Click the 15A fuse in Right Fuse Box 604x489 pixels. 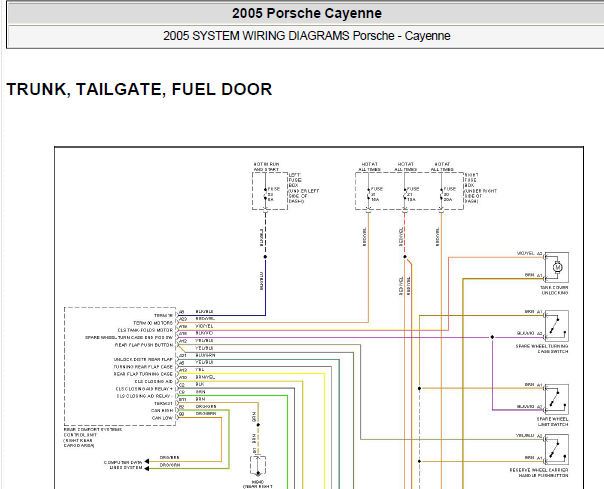[405, 194]
